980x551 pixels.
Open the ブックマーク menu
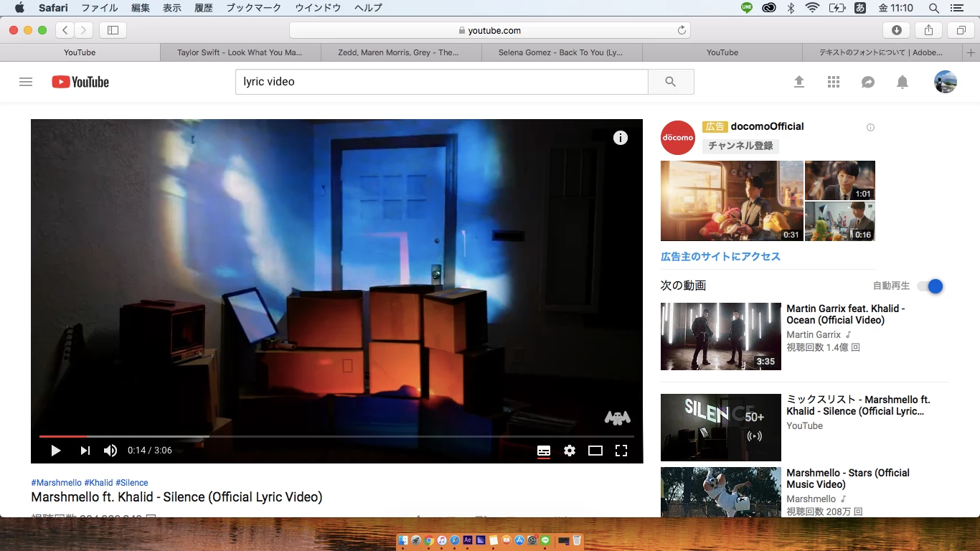[255, 8]
